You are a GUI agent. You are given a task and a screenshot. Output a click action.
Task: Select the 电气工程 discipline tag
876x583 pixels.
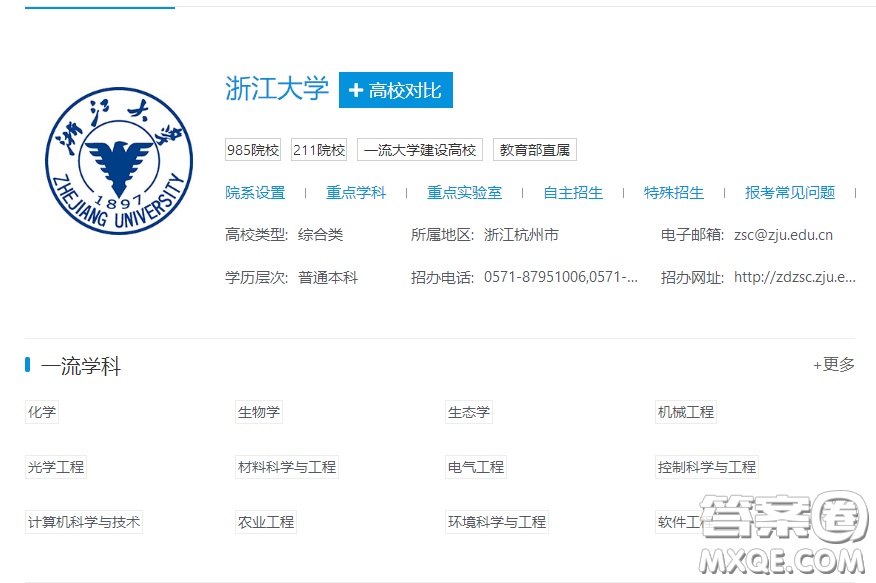click(476, 467)
